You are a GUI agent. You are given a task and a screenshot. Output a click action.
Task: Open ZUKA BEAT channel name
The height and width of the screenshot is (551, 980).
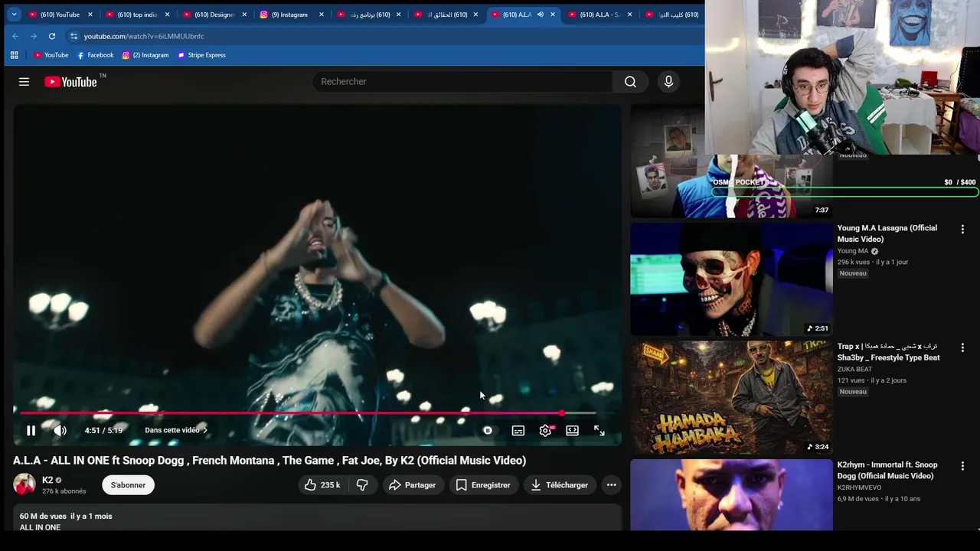(x=854, y=370)
